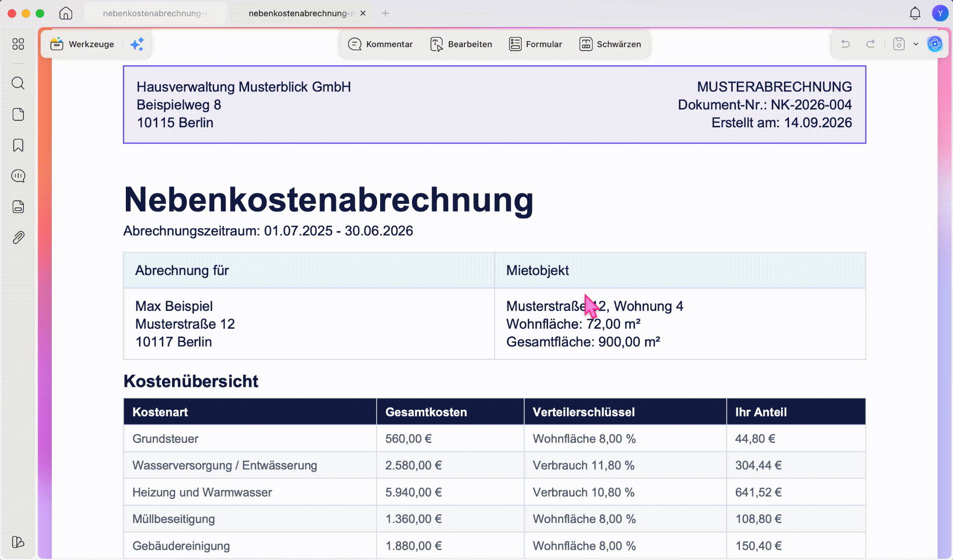
Task: Click the redo arrow
Action: [871, 44]
